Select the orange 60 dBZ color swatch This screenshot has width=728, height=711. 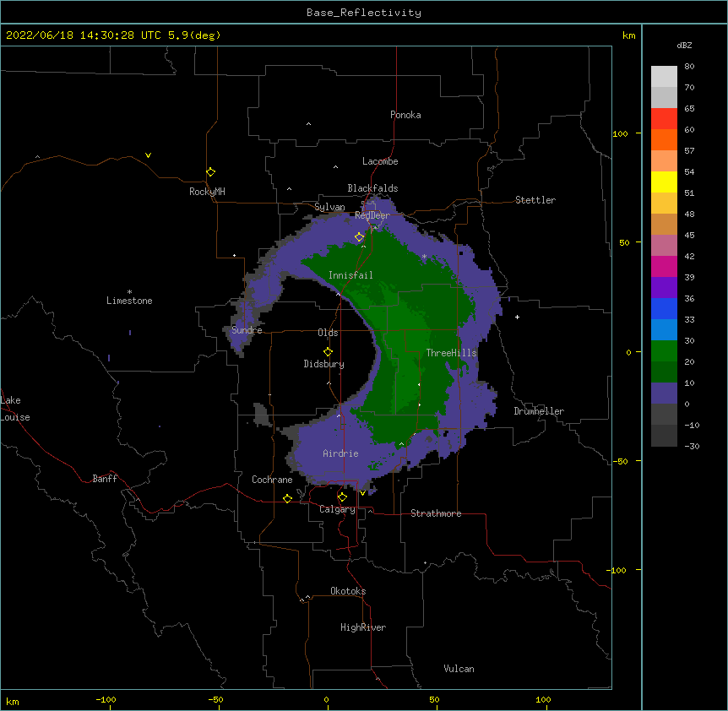click(664, 139)
